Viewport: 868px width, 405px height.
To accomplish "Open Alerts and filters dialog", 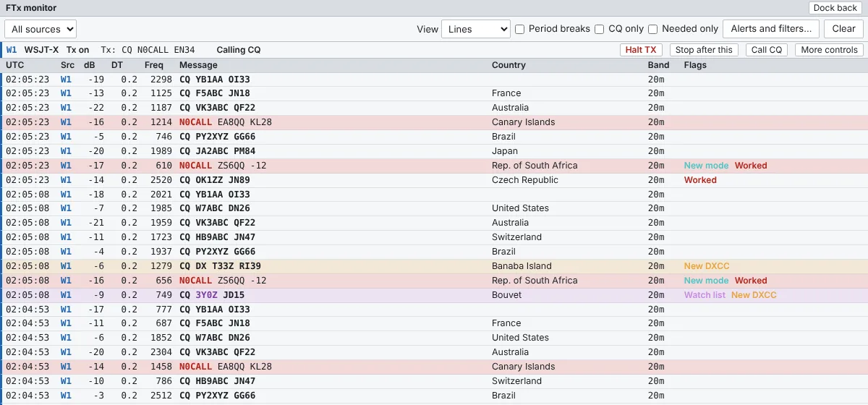I will tap(772, 29).
